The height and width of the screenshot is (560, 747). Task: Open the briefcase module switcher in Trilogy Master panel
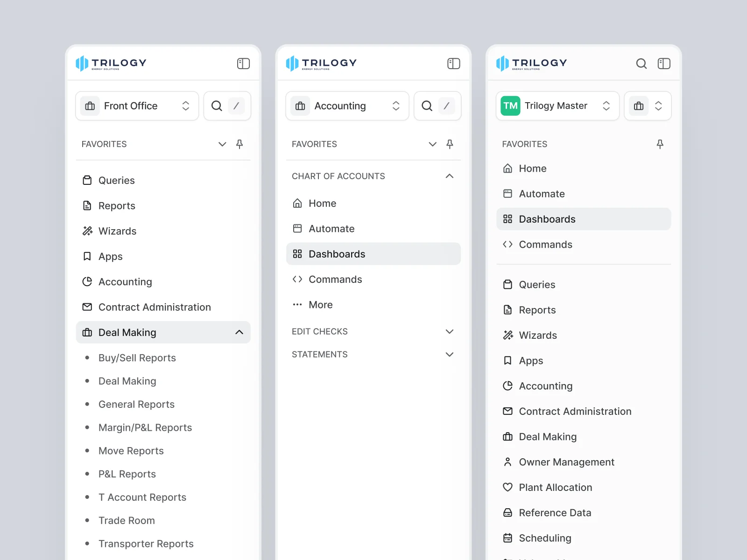coord(648,106)
